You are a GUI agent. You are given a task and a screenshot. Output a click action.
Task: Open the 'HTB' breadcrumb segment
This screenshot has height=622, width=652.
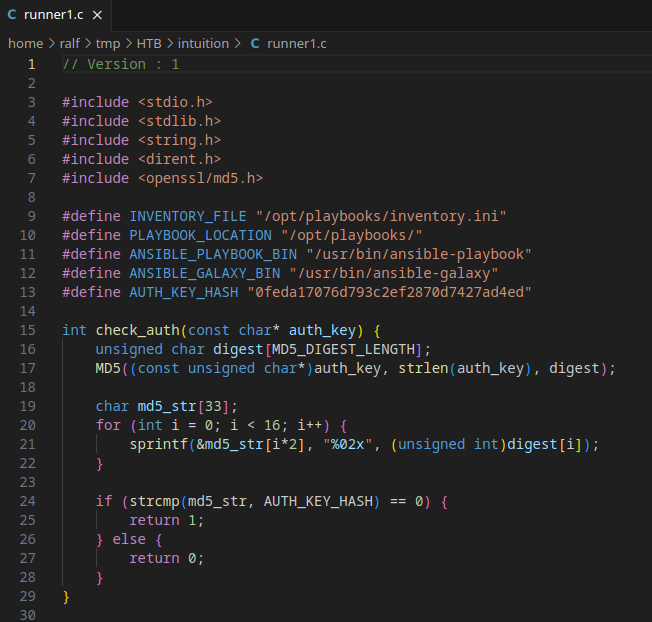pos(149,43)
